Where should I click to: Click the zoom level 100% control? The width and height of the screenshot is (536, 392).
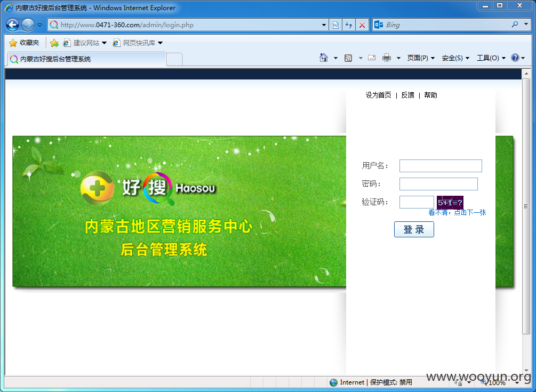click(499, 383)
